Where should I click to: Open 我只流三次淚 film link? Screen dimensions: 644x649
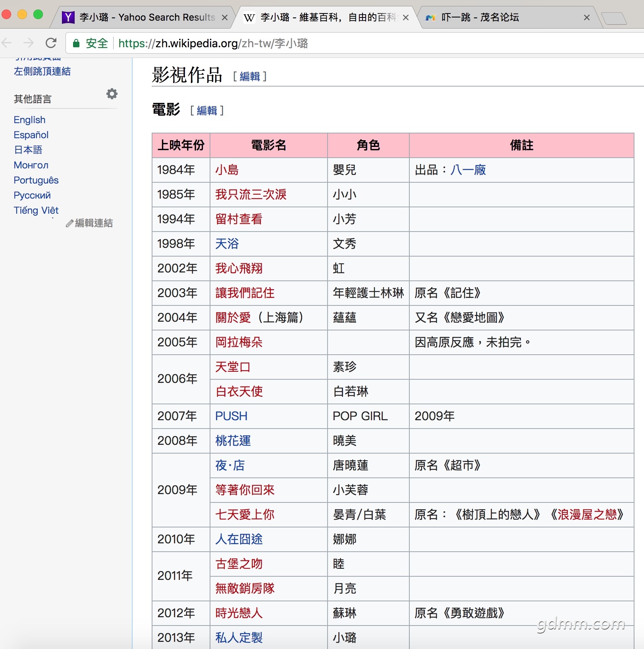pos(251,195)
